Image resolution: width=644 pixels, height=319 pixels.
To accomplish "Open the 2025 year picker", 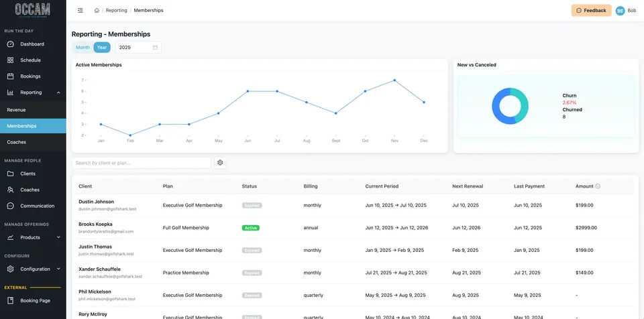I will pyautogui.click(x=138, y=47).
